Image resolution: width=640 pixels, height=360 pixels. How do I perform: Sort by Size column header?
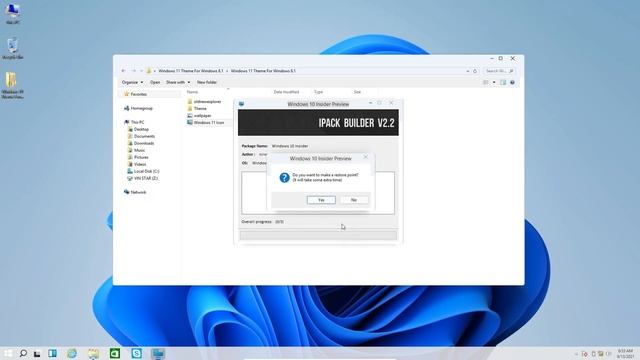(x=357, y=92)
